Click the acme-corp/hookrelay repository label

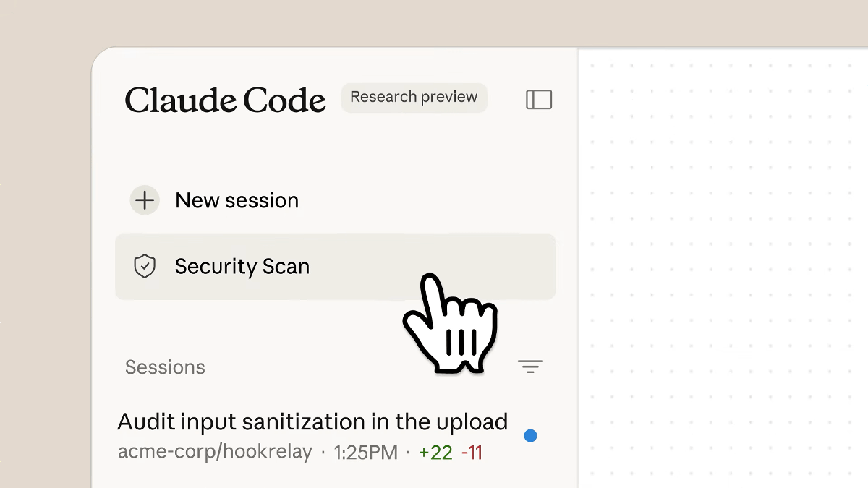click(x=215, y=453)
